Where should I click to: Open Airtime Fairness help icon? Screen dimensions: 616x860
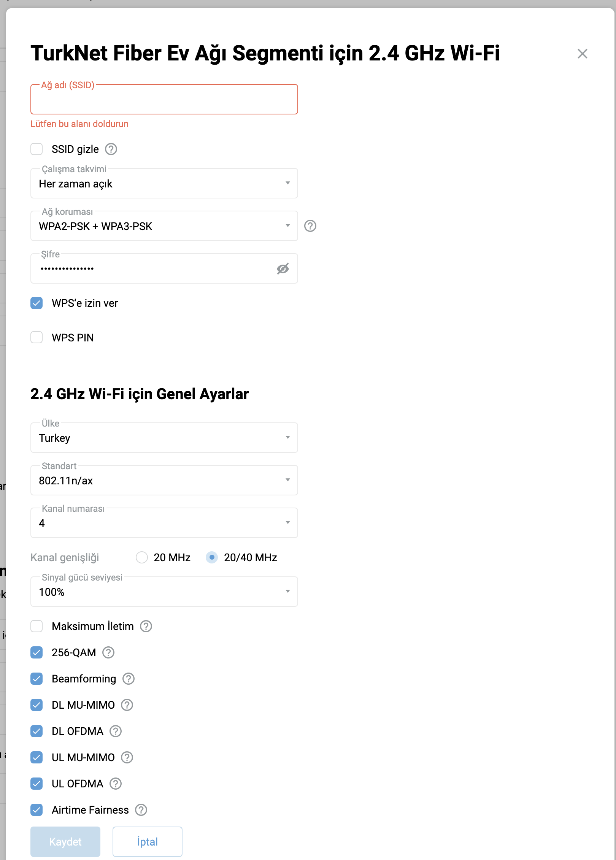141,810
